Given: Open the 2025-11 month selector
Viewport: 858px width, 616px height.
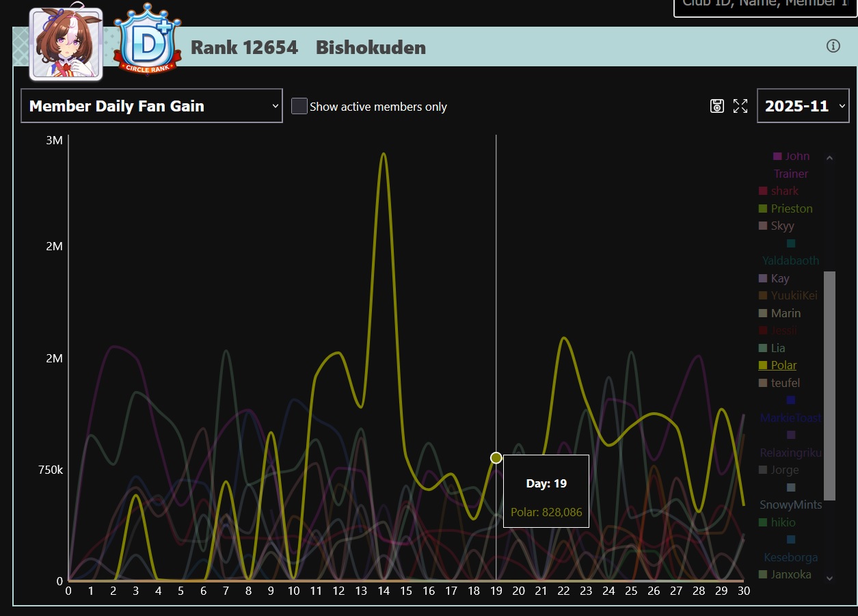Looking at the screenshot, I should click(803, 106).
